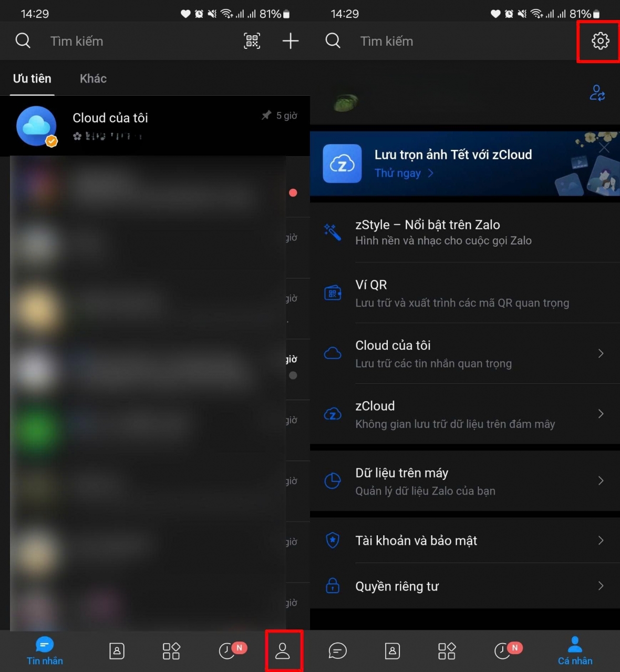Tap battery 81% indicator on left status bar

click(x=275, y=14)
